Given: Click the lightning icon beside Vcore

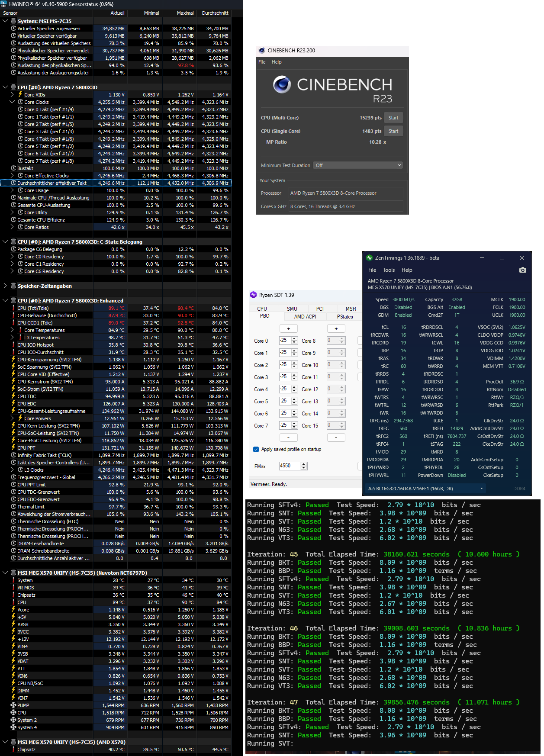Looking at the screenshot, I should click(13, 610).
